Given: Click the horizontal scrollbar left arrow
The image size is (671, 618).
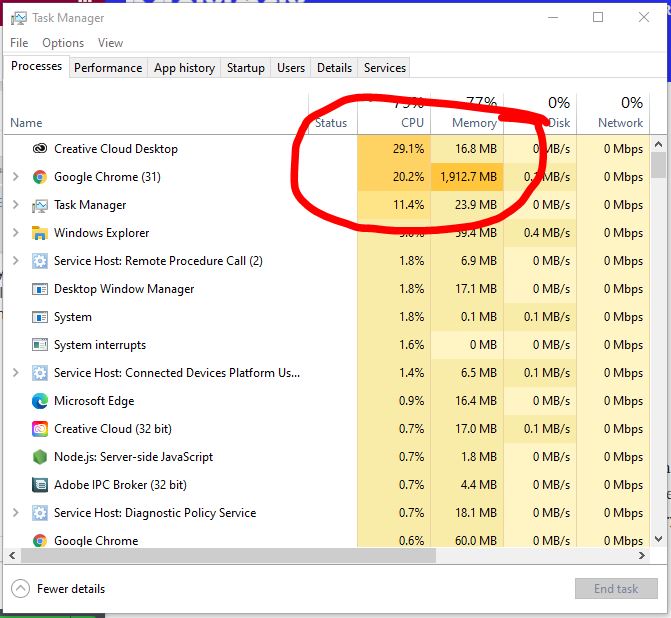Looking at the screenshot, I should [12, 556].
